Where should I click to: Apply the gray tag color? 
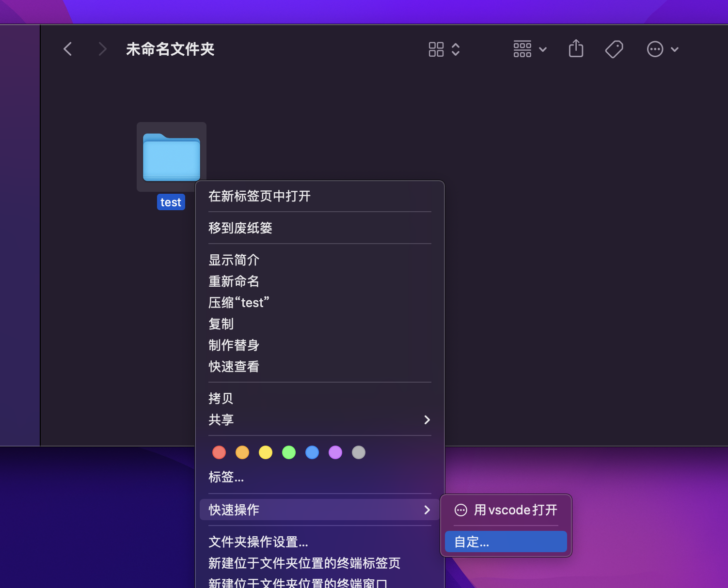359,452
